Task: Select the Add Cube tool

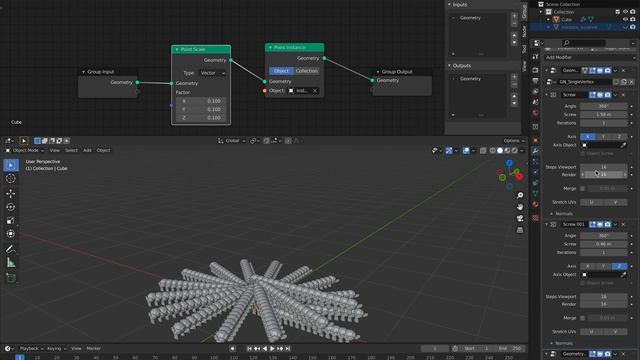Action: (11, 278)
